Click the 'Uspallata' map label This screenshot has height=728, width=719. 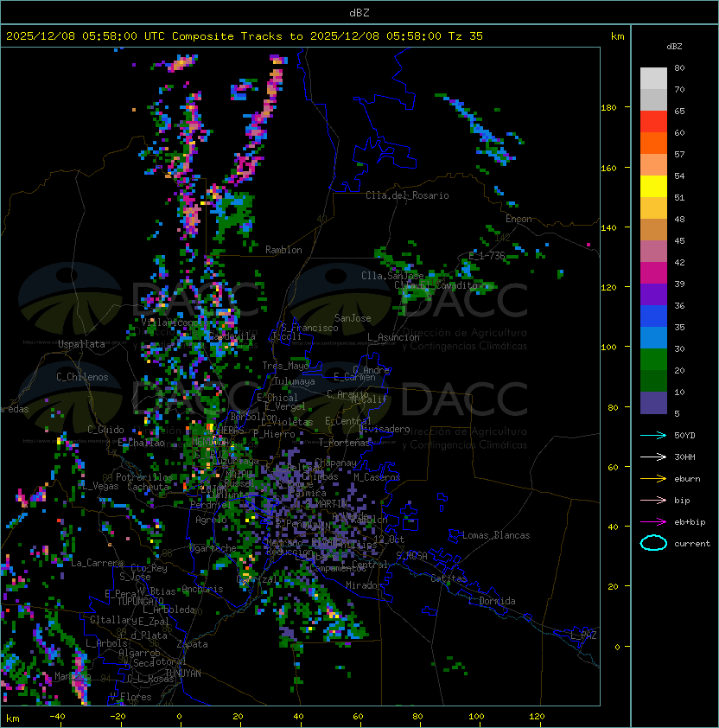[81, 344]
